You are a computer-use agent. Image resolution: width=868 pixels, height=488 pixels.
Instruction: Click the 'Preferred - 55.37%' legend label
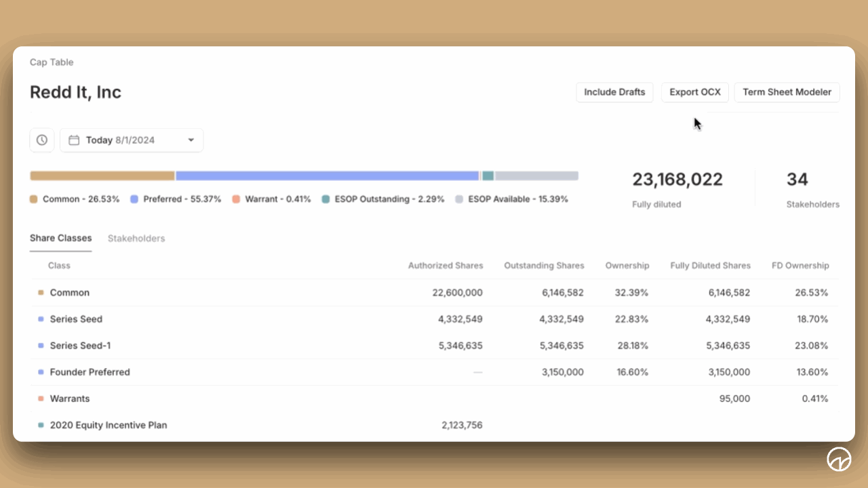tap(182, 199)
